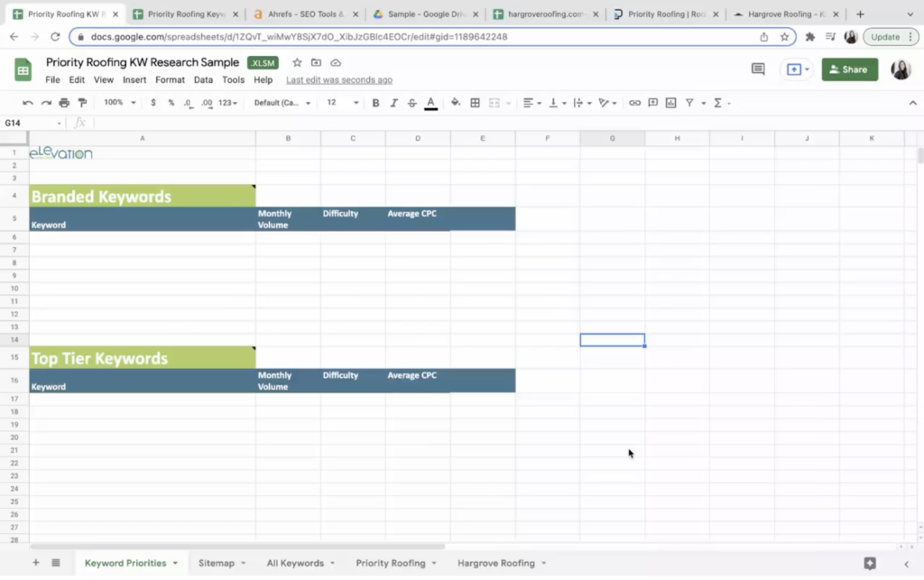Switch to the All Keywords sheet tab
This screenshot has width=924, height=580.
click(295, 563)
